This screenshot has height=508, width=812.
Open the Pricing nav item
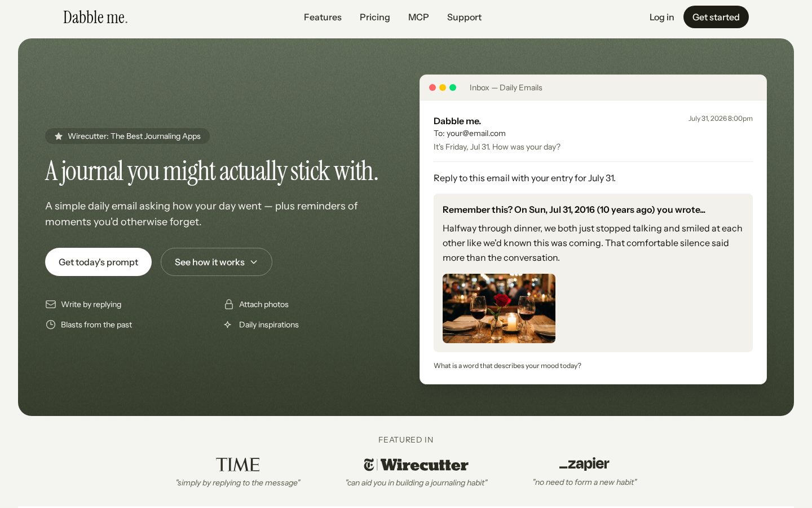[x=375, y=17]
